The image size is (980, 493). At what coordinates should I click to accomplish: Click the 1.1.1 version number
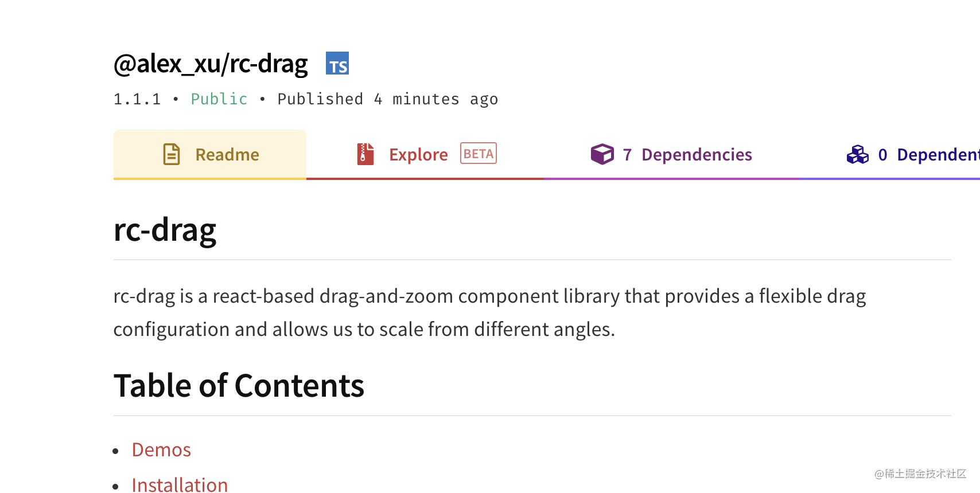(x=137, y=99)
